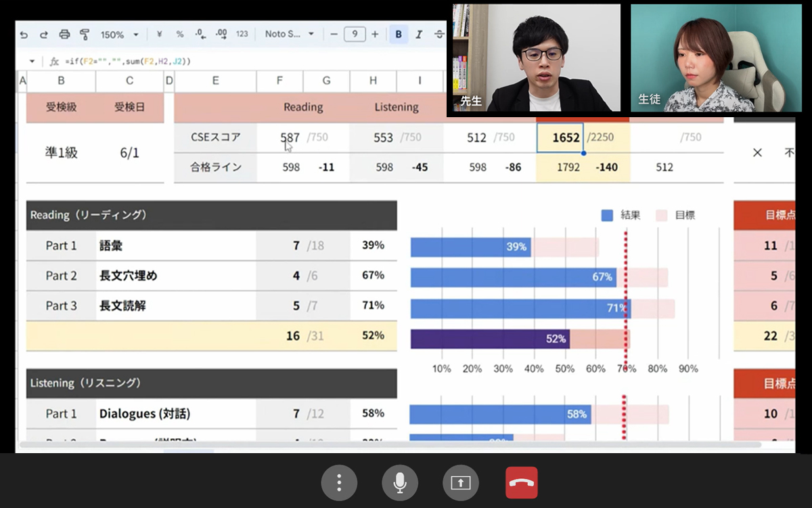Decrease decimal places
Image resolution: width=812 pixels, height=508 pixels.
pyautogui.click(x=200, y=35)
